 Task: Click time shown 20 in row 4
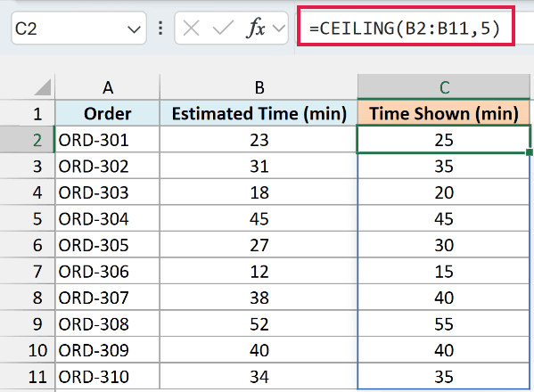click(x=444, y=192)
